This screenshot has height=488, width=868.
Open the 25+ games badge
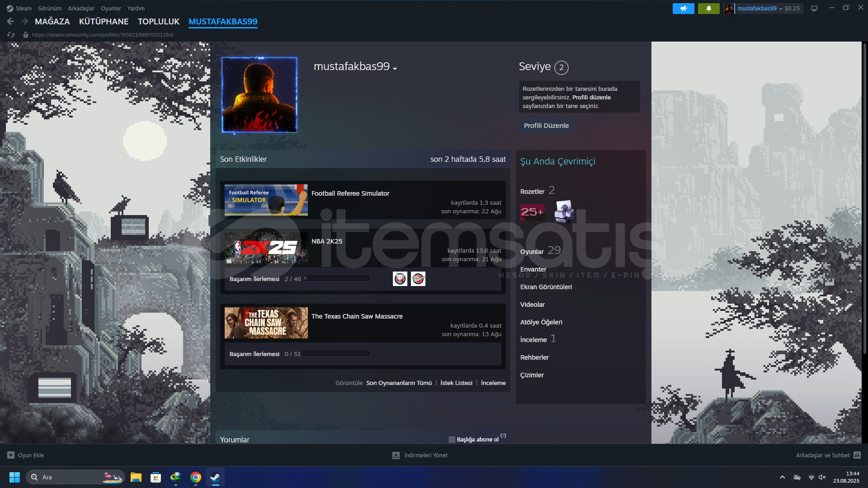point(532,212)
